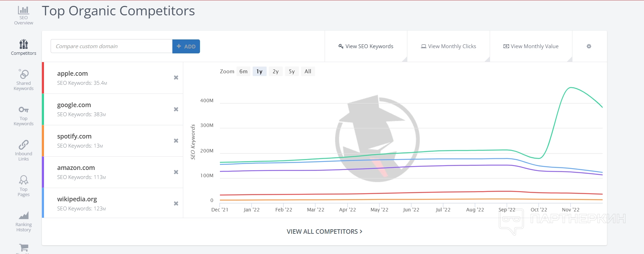Set chart zoom to 6m
Screen dimensions: 644x254
[243, 72]
